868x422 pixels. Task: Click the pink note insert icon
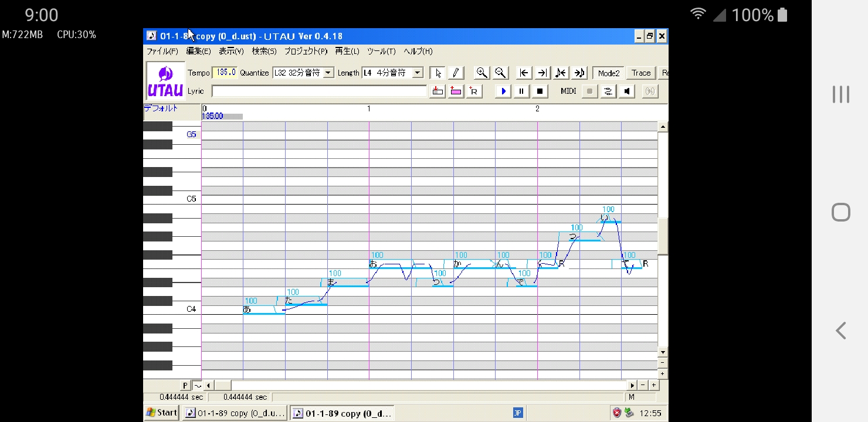point(456,91)
